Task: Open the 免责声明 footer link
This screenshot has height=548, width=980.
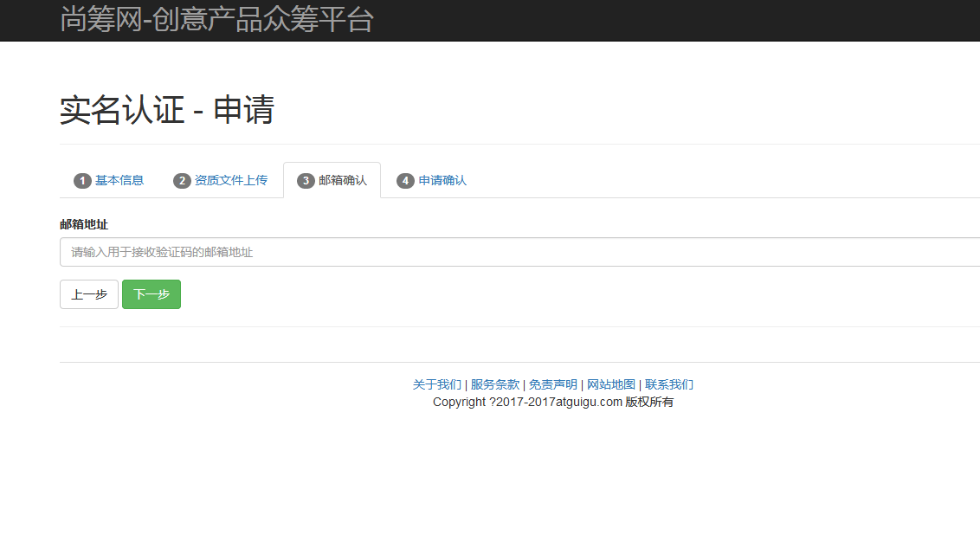Action: (x=554, y=384)
